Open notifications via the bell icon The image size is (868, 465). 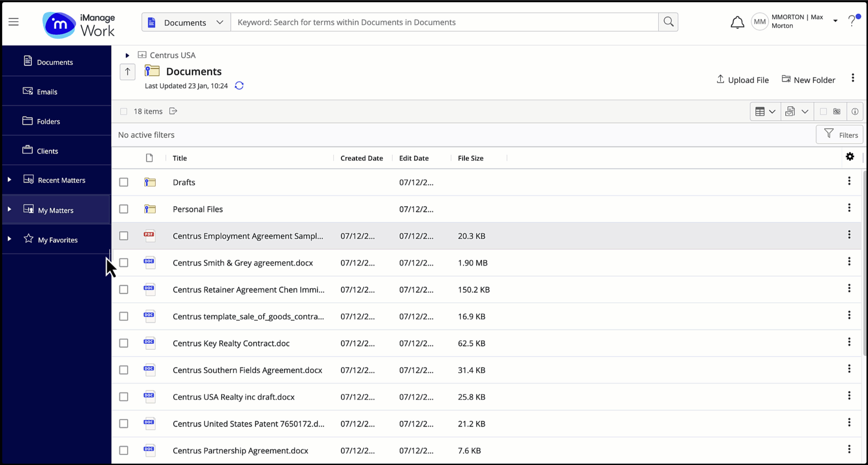[737, 22]
